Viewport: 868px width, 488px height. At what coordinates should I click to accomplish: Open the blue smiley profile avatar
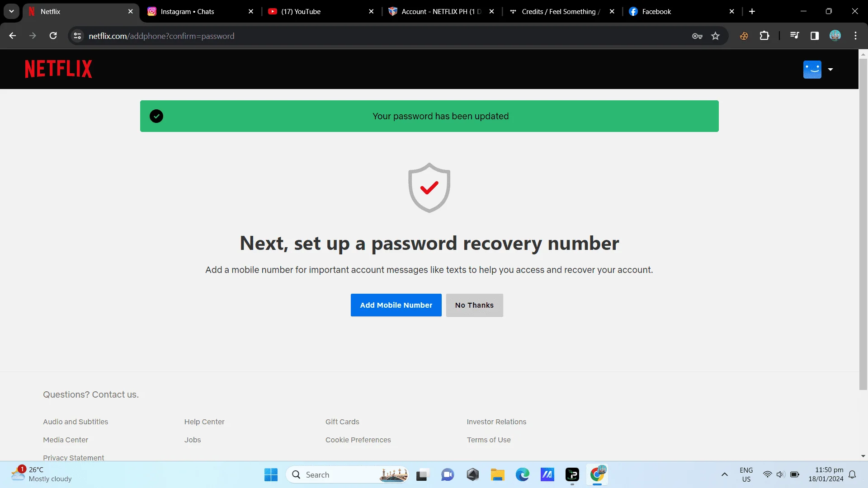[x=812, y=70]
